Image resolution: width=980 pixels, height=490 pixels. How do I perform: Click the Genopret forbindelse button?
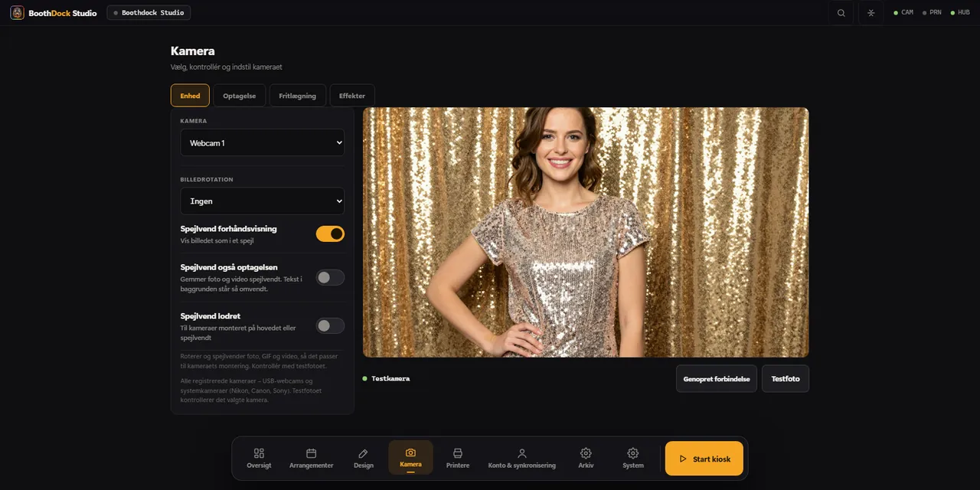717,379
